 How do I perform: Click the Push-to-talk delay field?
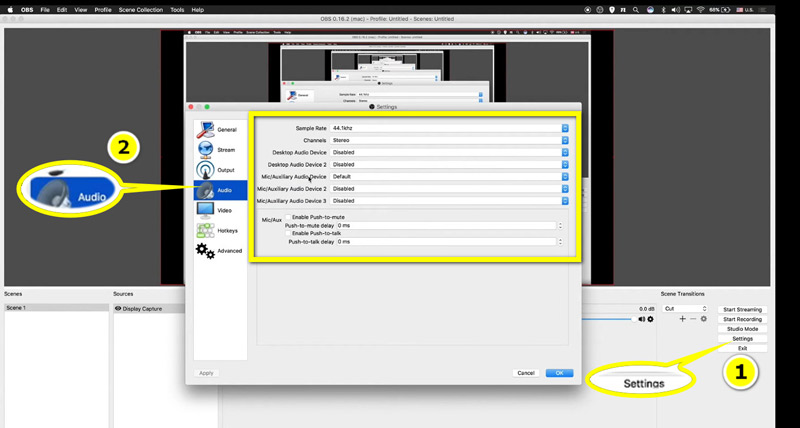446,242
